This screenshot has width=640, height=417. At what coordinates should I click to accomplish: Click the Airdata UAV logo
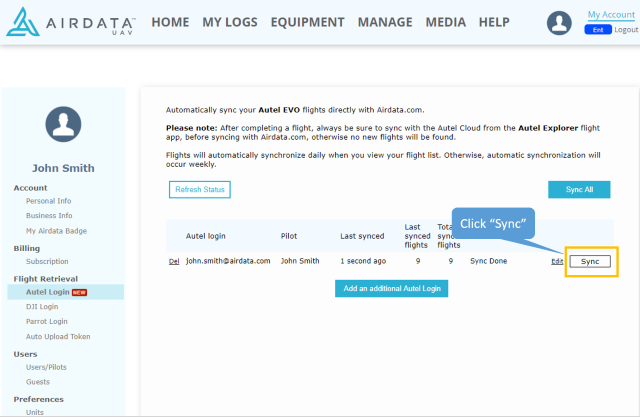pyautogui.click(x=71, y=22)
